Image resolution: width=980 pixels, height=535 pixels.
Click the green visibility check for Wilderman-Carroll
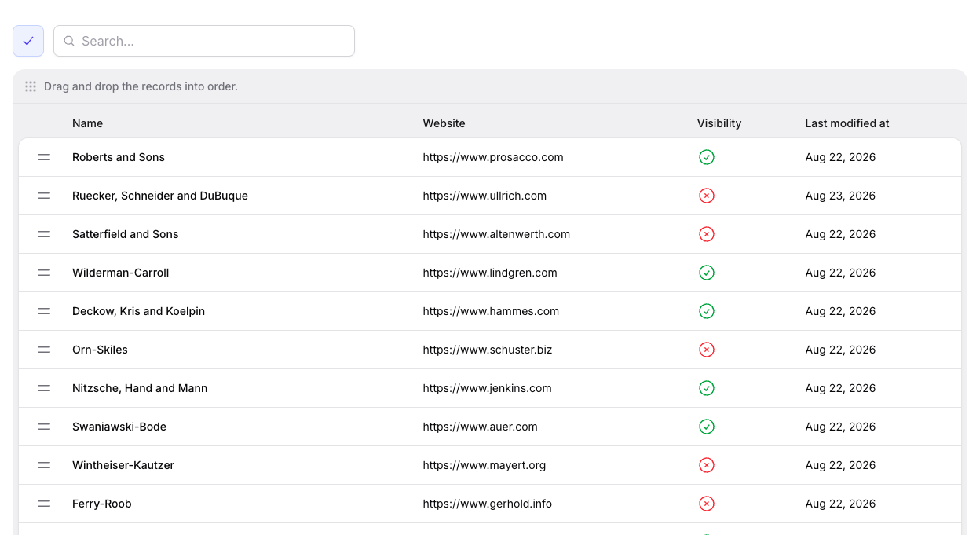707,273
